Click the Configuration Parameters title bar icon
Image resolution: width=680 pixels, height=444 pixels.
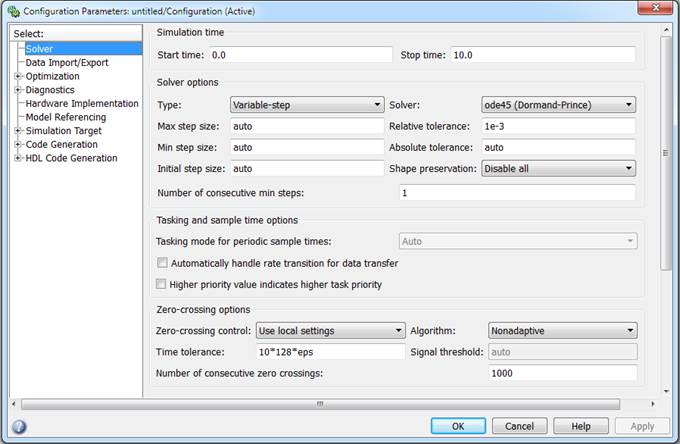coord(14,11)
